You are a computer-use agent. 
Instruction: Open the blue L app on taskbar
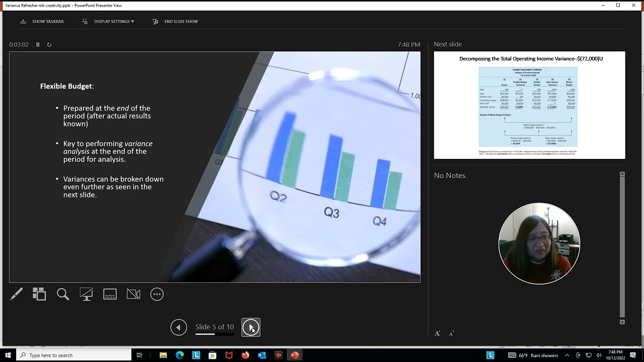(x=196, y=355)
